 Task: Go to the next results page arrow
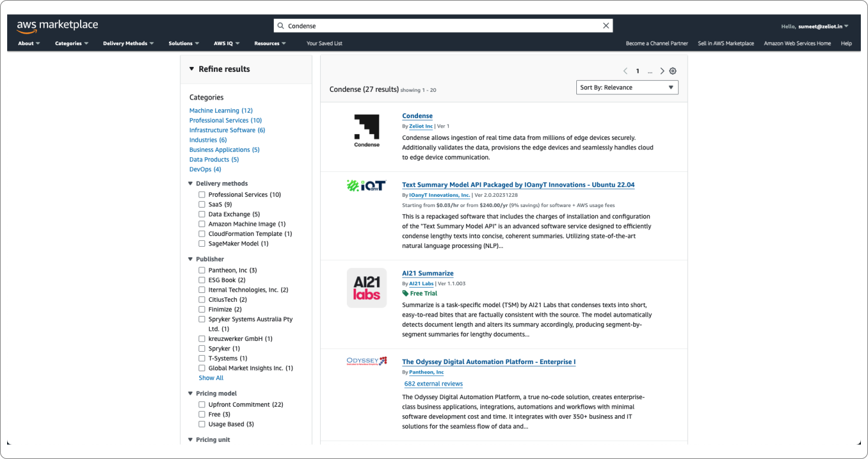point(662,71)
